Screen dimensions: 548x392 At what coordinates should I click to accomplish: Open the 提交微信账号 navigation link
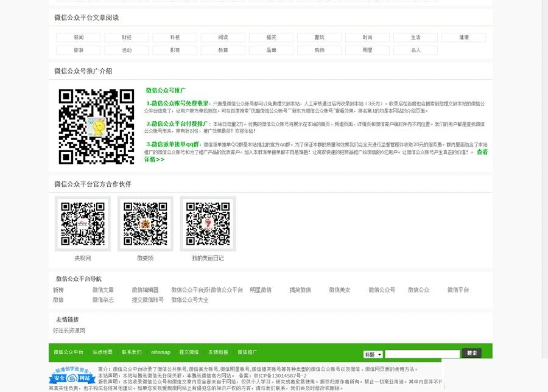coord(147,299)
